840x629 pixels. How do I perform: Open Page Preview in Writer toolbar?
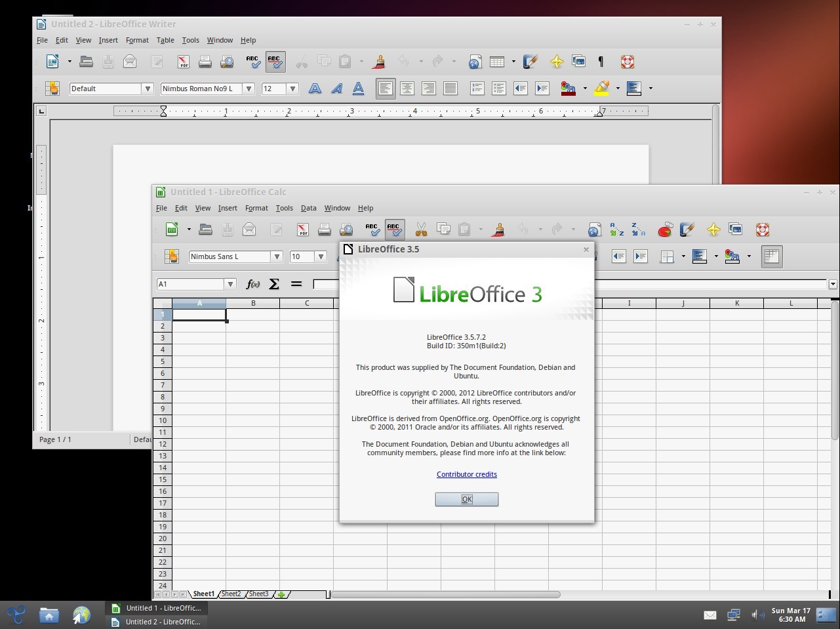point(227,62)
